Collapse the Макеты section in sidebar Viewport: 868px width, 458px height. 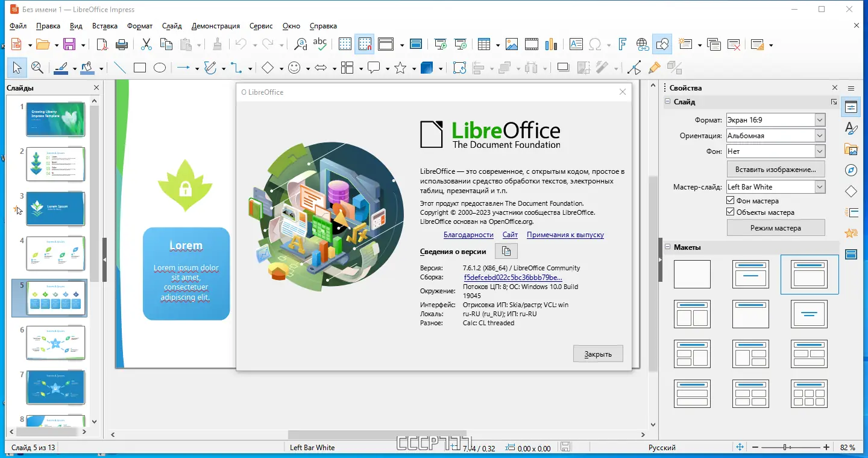click(668, 247)
